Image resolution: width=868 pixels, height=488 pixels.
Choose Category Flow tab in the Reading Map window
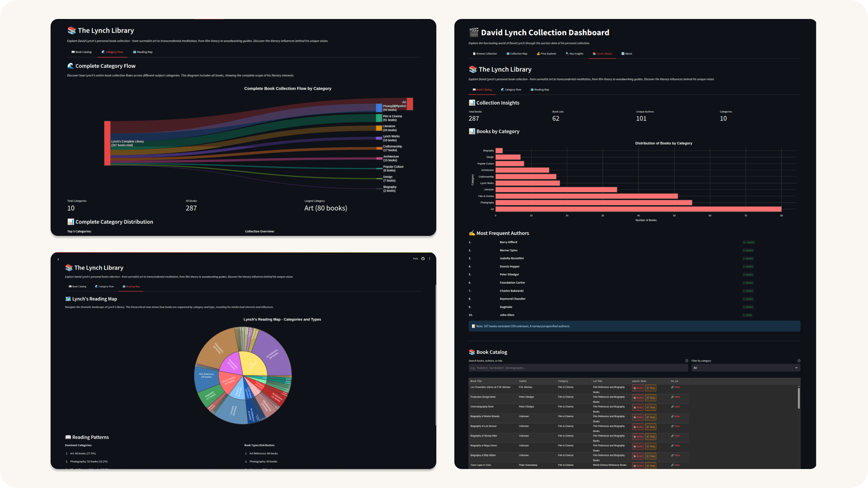tap(104, 286)
